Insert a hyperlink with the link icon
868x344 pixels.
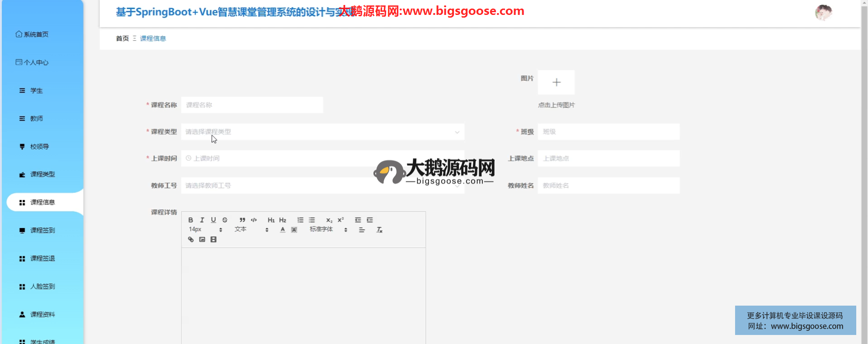pos(191,239)
